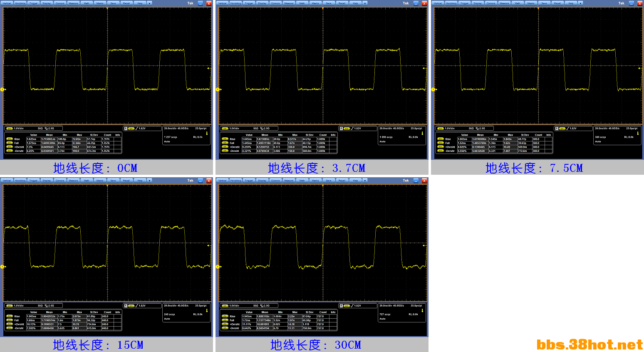This screenshot has width=644, height=352.
Task: Open the Recall menu in the 30CM panel
Action: [342, 181]
